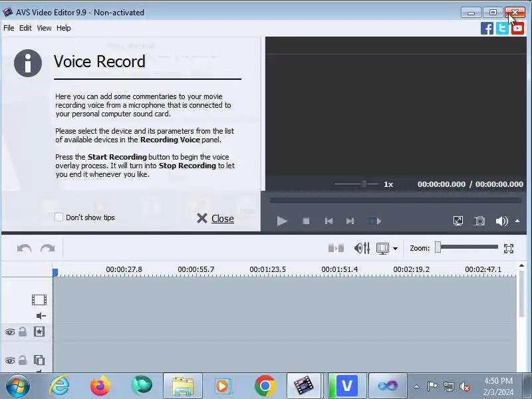This screenshot has height=399, width=532.
Task: Click the timeline playhead marker
Action: [55, 272]
